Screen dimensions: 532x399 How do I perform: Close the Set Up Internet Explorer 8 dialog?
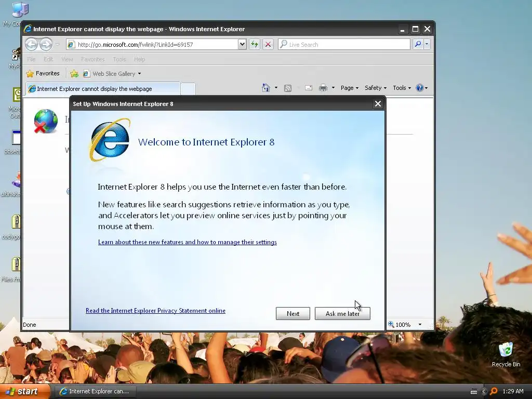(378, 104)
